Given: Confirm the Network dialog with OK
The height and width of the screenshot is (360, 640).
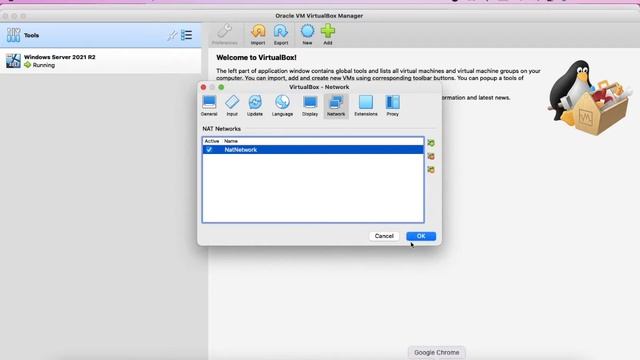Looking at the screenshot, I should tap(421, 236).
